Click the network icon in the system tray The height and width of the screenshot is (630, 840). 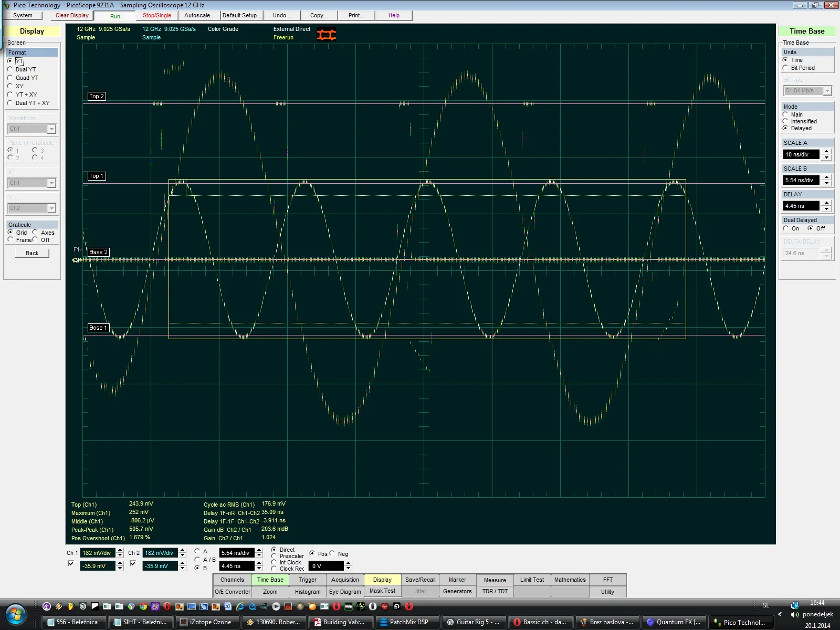pyautogui.click(x=795, y=605)
